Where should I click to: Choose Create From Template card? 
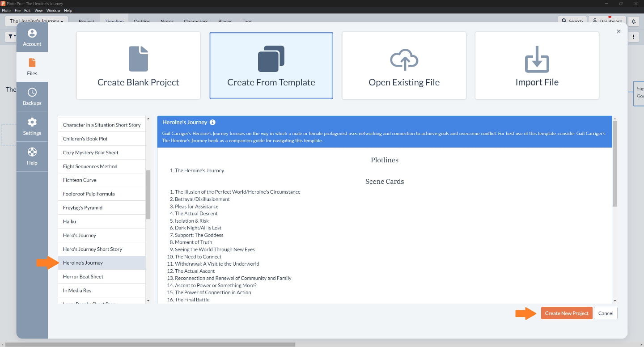click(x=271, y=66)
